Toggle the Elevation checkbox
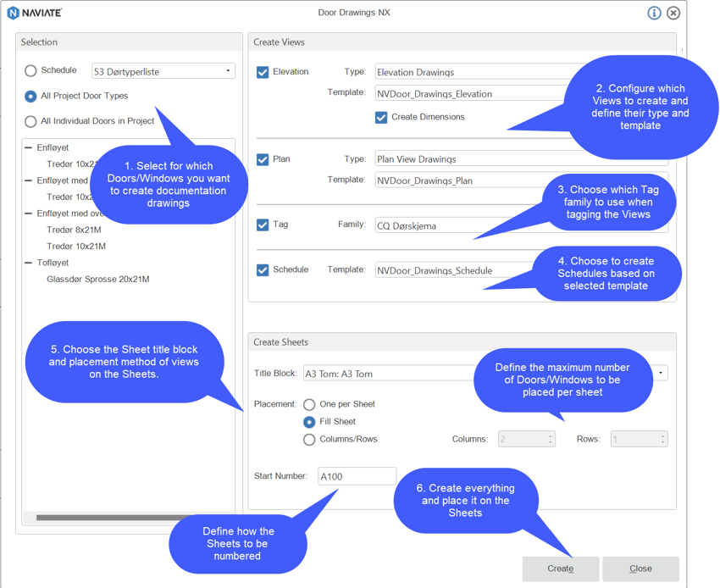 263,72
